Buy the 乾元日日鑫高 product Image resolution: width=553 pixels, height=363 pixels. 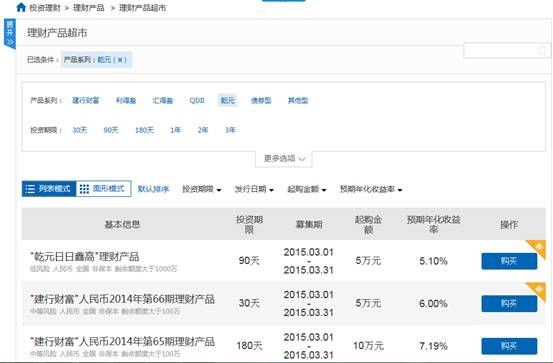509,261
